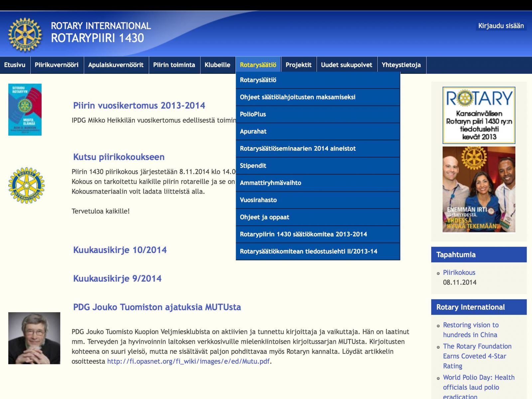Click the ROTARYPIIRI 1430 site title
532x399 pixels.
[97, 38]
